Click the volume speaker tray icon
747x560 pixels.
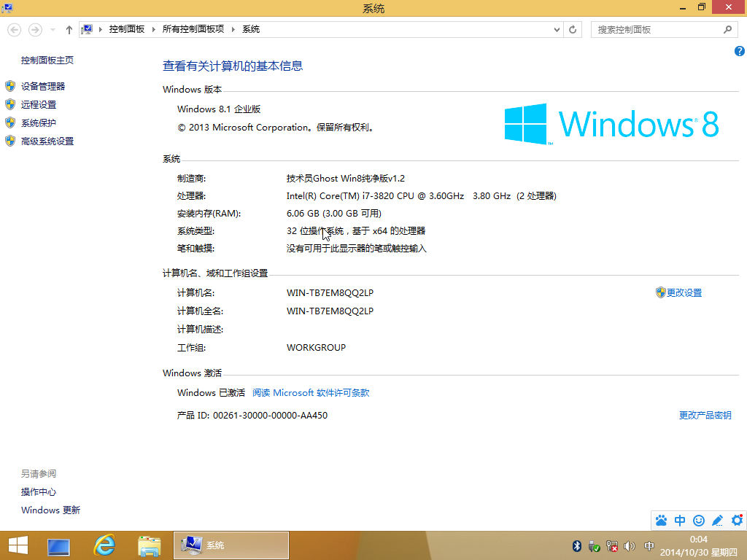630,545
